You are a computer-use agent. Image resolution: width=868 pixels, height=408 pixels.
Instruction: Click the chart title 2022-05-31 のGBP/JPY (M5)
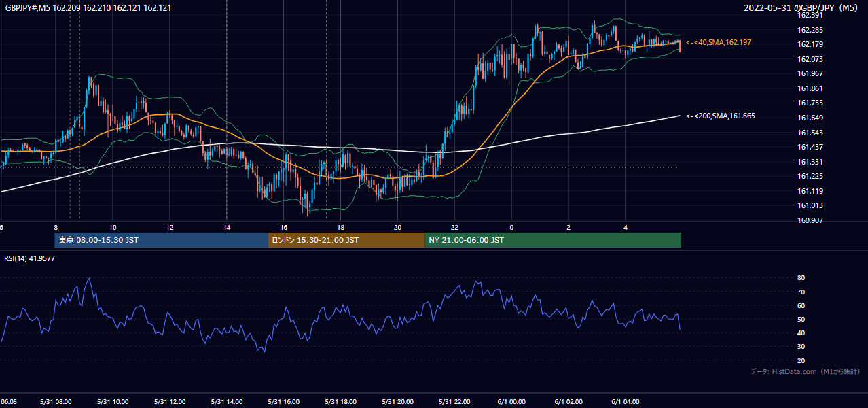tap(802, 7)
